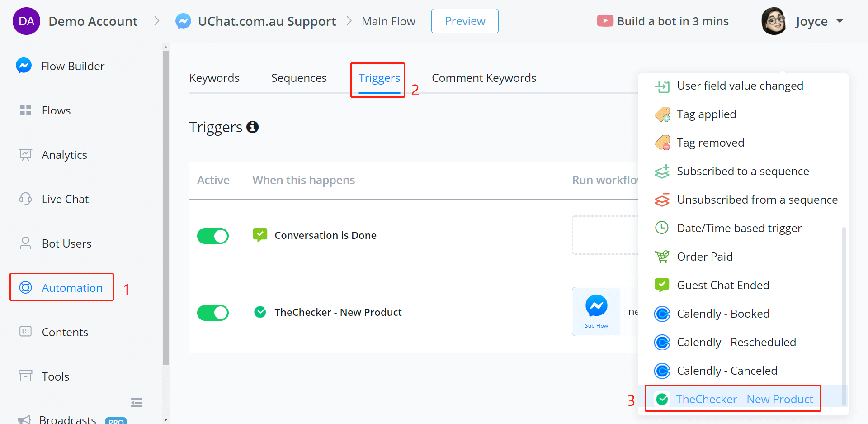The width and height of the screenshot is (868, 424).
Task: Expand the Joyce account dropdown arrow
Action: pyautogui.click(x=840, y=21)
